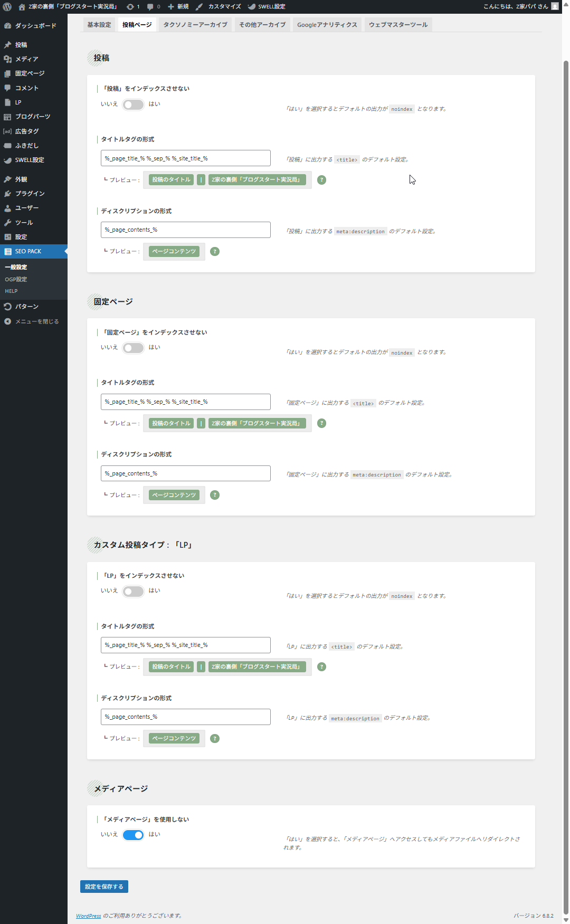Viewport: 570px width, 924px height.
Task: Click the ダッシュボード gauge icon in sidebar
Action: coord(7,26)
